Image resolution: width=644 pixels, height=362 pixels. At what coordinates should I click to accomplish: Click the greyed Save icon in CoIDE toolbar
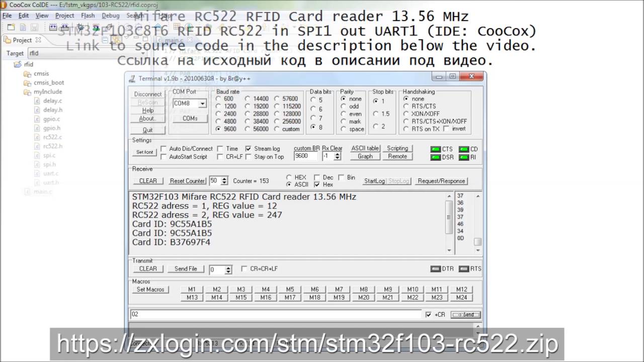(x=34, y=27)
